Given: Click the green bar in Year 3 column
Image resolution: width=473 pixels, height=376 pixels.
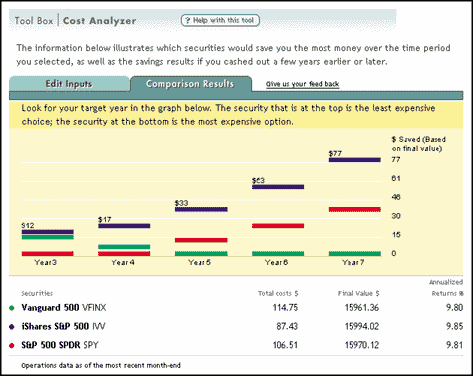Looking at the screenshot, I should tap(48, 237).
